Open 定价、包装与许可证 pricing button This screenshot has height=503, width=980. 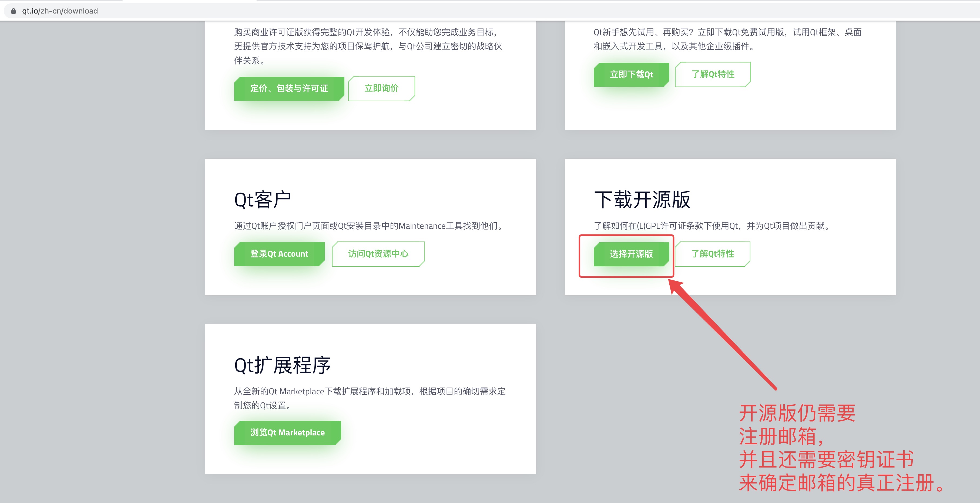pos(289,88)
